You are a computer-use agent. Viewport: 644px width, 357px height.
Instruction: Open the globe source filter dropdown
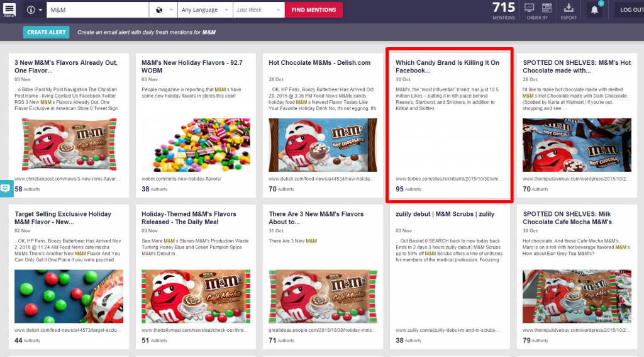click(x=164, y=10)
